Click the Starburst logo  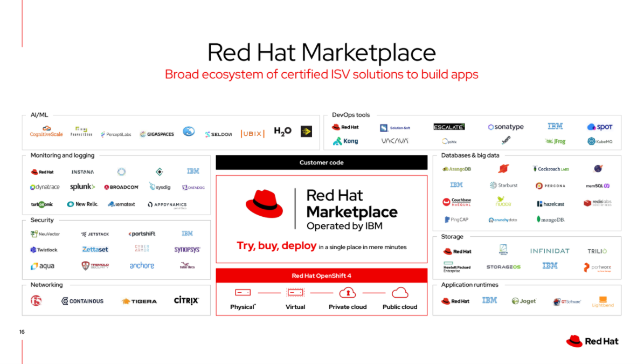tap(503, 186)
